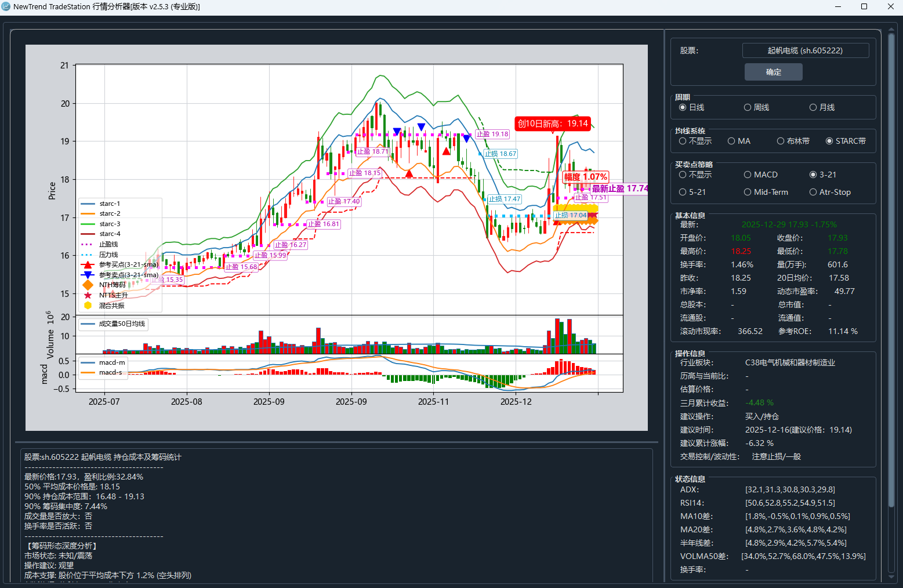
Task: Switch 均线系统 to the MA option
Action: tap(731, 140)
